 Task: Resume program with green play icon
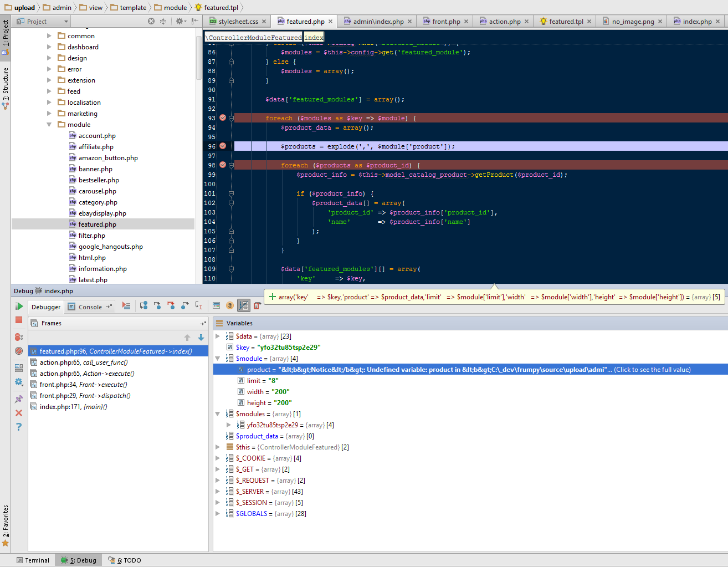click(19, 307)
